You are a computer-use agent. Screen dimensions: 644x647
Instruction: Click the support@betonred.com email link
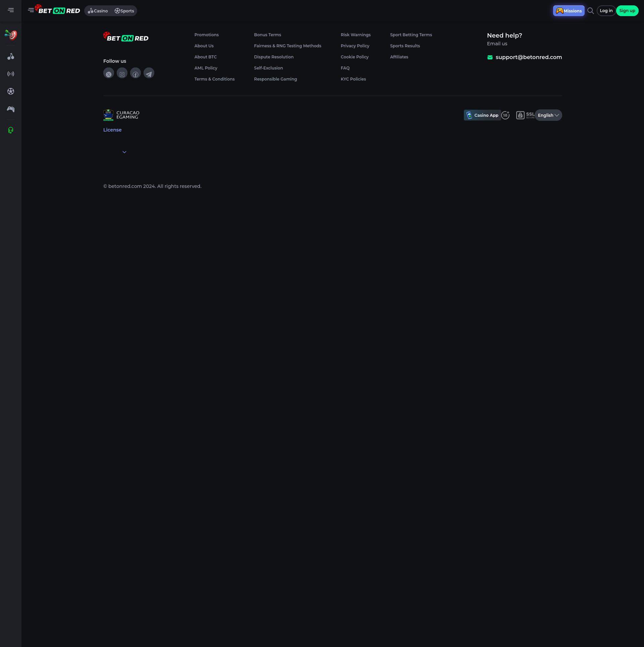pos(528,57)
